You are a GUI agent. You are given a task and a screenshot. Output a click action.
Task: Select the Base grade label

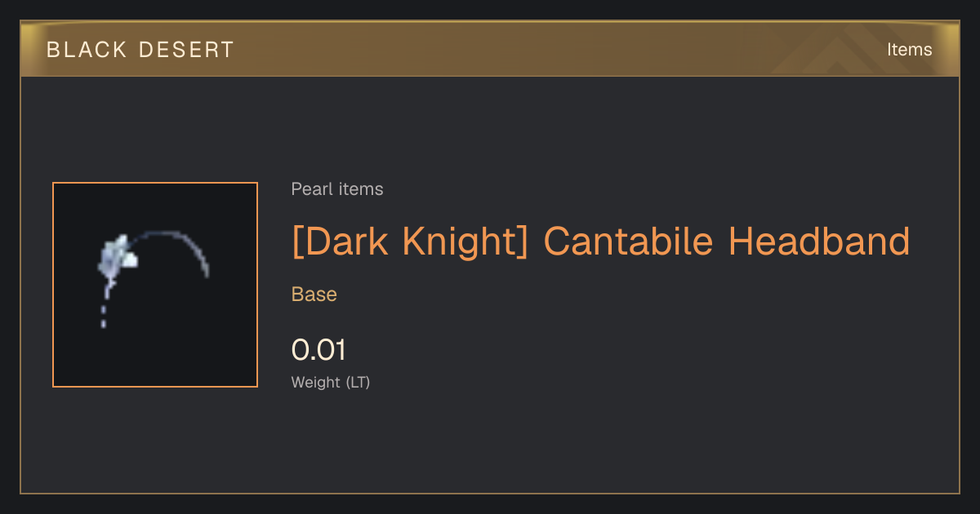pyautogui.click(x=314, y=294)
